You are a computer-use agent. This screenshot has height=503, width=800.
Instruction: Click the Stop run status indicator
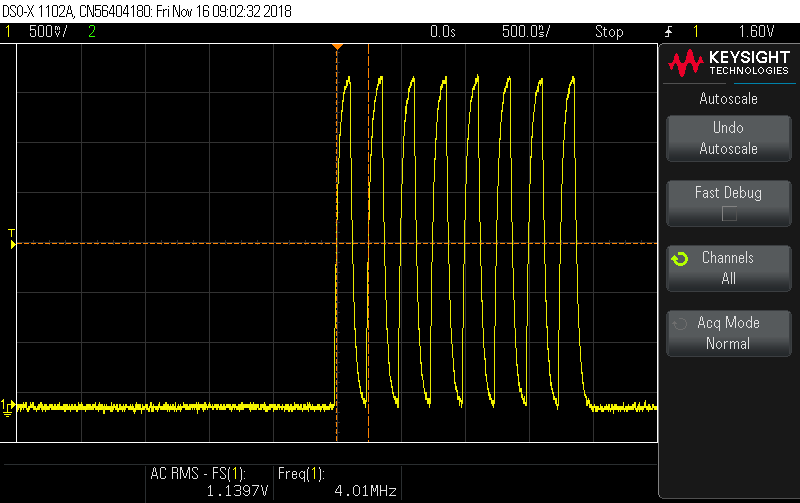point(609,32)
